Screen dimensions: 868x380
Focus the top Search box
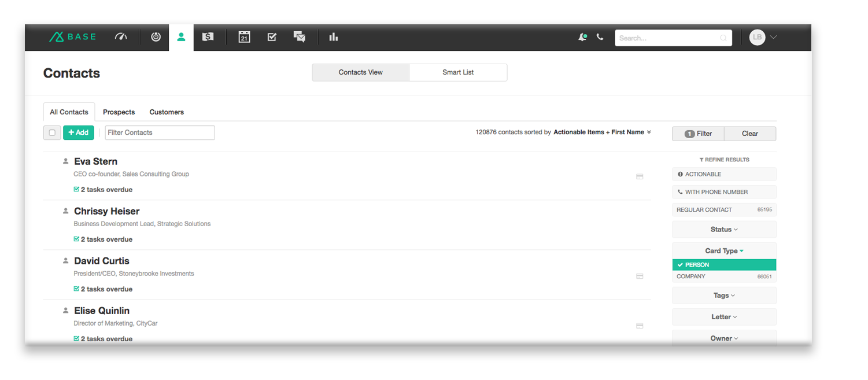pyautogui.click(x=673, y=38)
